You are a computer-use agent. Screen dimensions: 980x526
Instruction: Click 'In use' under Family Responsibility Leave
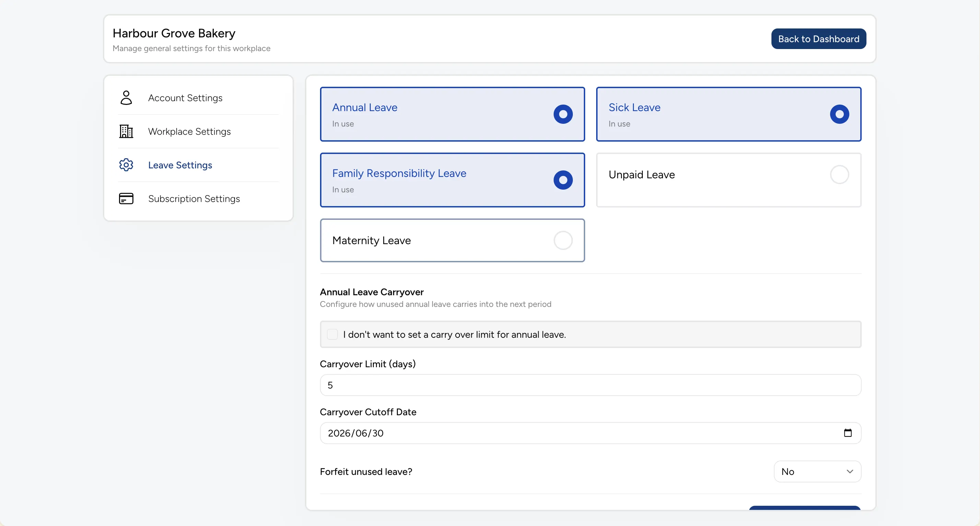pyautogui.click(x=343, y=190)
